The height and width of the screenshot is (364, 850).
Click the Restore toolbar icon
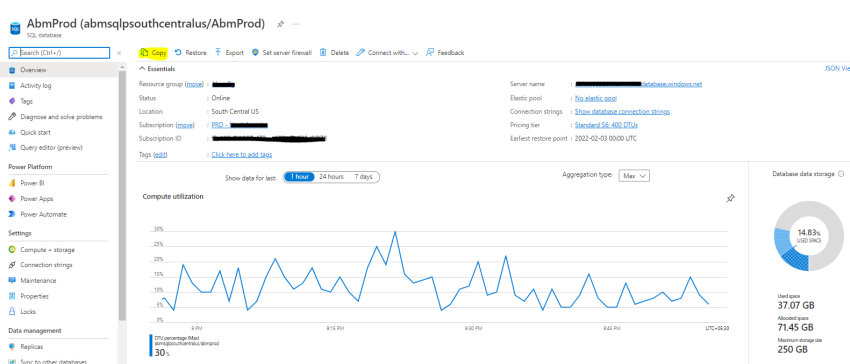pos(178,53)
